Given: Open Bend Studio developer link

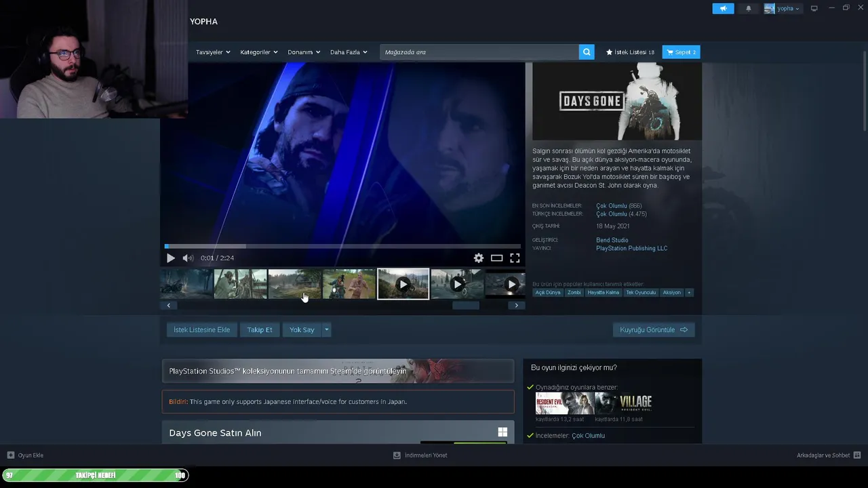Looking at the screenshot, I should [612, 240].
